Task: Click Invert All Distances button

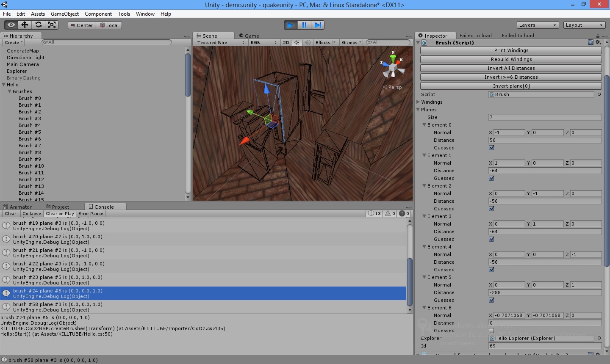Action: 511,68
